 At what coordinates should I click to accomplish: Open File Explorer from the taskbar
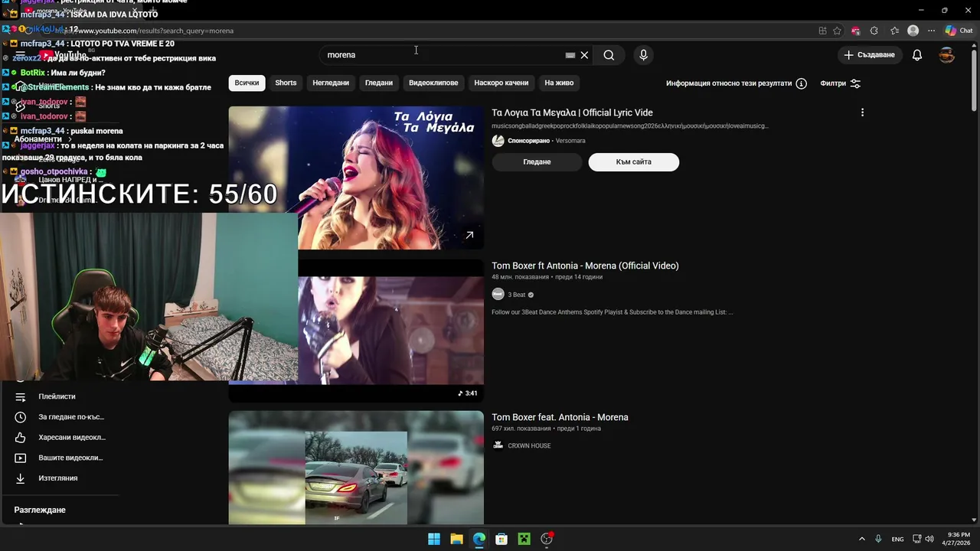(x=456, y=539)
